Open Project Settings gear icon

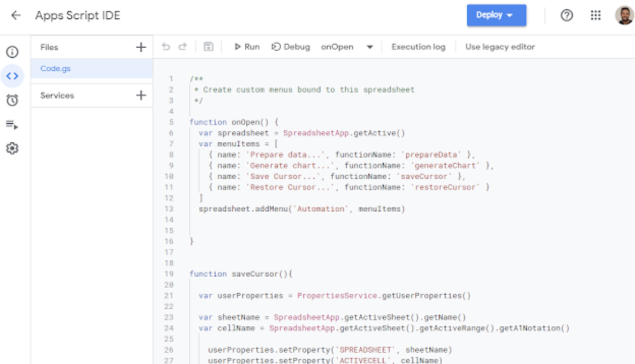pos(12,148)
